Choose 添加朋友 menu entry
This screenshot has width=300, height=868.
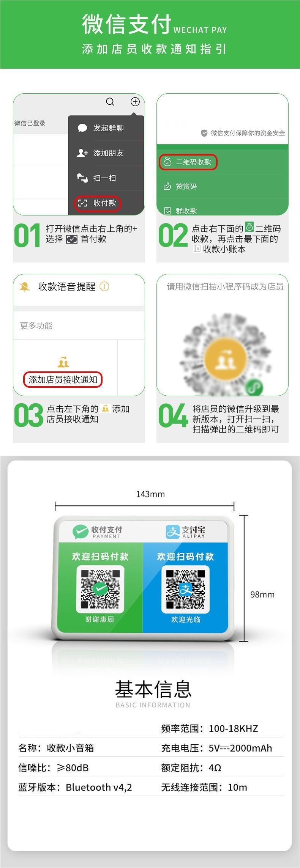106,153
